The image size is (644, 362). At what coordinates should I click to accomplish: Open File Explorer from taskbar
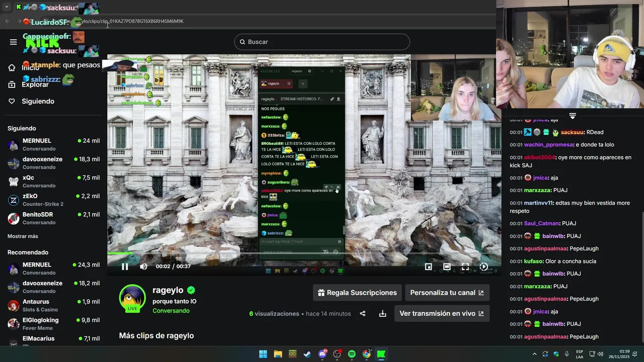coord(278,354)
